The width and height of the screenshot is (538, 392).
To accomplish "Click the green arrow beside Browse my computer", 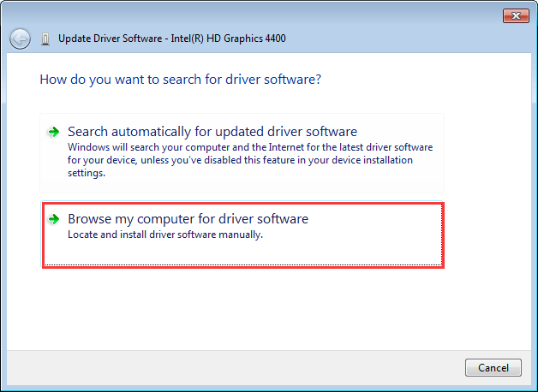I will 53,218.
